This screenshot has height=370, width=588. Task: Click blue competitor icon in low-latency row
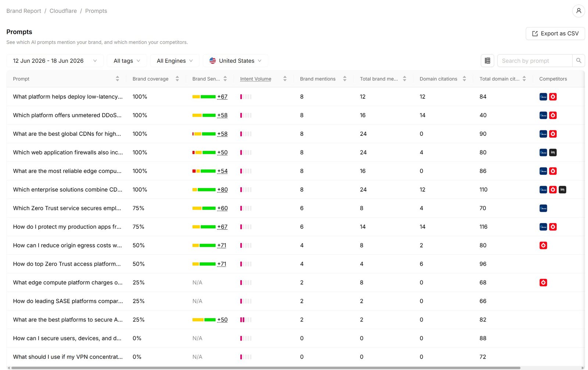tap(543, 97)
